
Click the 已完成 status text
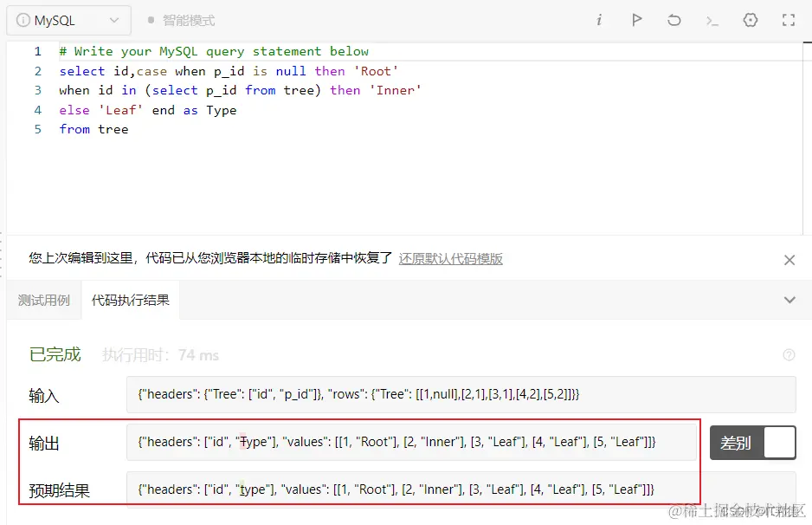pyautogui.click(x=55, y=354)
